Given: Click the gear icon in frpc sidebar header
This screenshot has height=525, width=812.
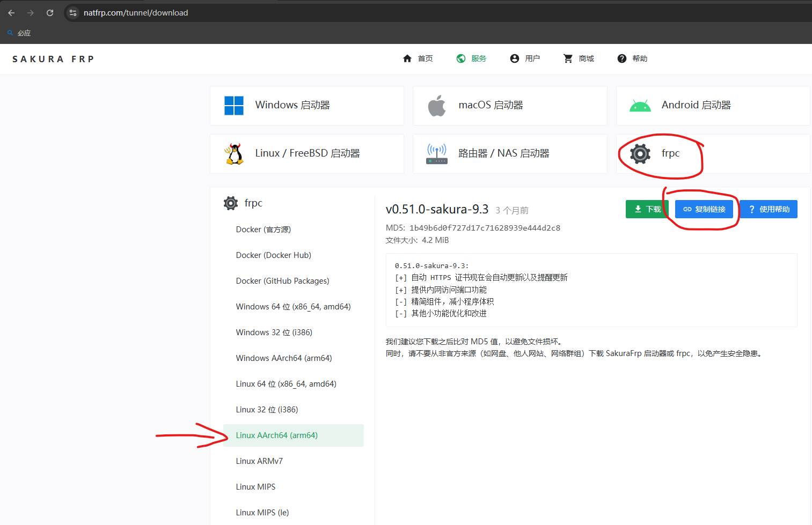Looking at the screenshot, I should 231,203.
